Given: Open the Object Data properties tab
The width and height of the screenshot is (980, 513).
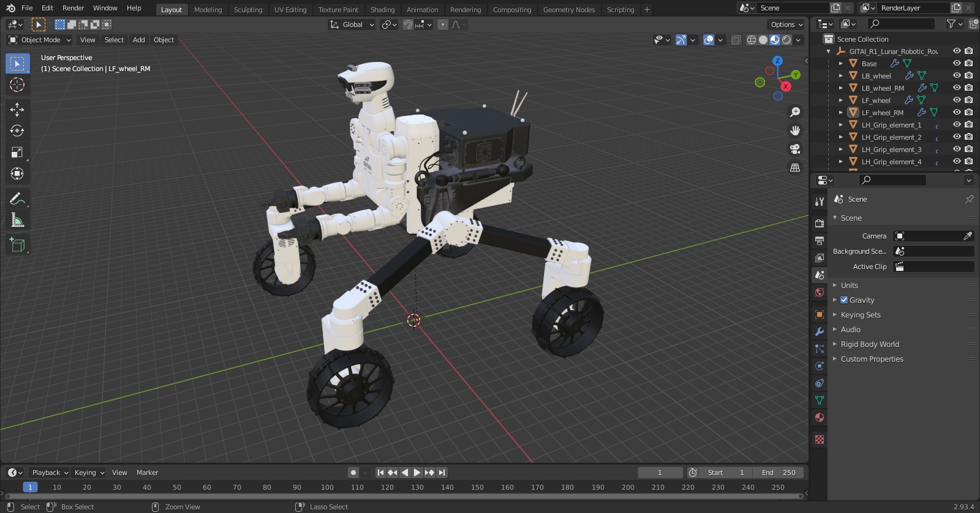Looking at the screenshot, I should 820,400.
